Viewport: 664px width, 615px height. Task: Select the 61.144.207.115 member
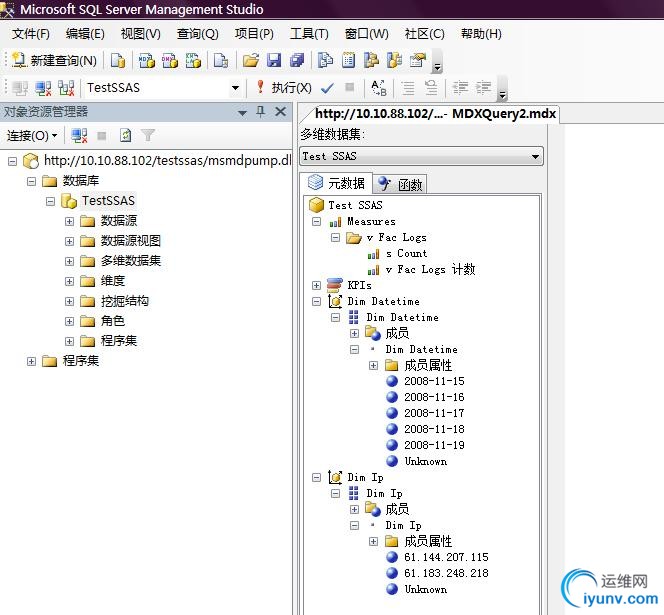coord(446,557)
